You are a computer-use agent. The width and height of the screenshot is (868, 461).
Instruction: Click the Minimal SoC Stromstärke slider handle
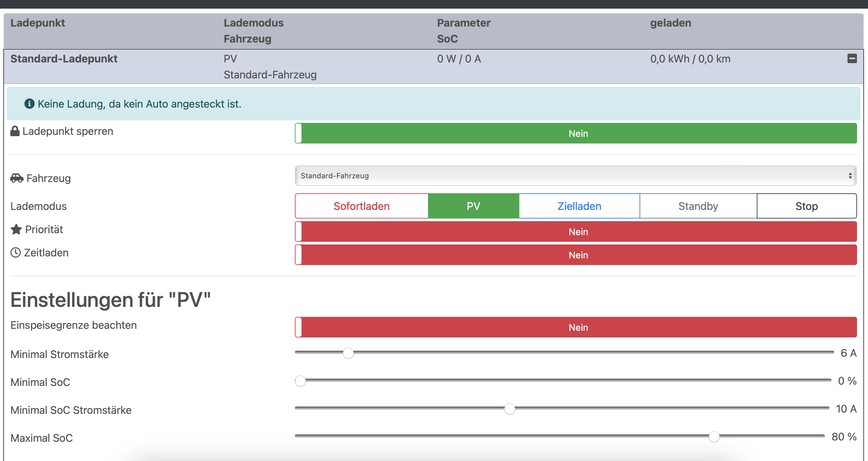(x=509, y=409)
